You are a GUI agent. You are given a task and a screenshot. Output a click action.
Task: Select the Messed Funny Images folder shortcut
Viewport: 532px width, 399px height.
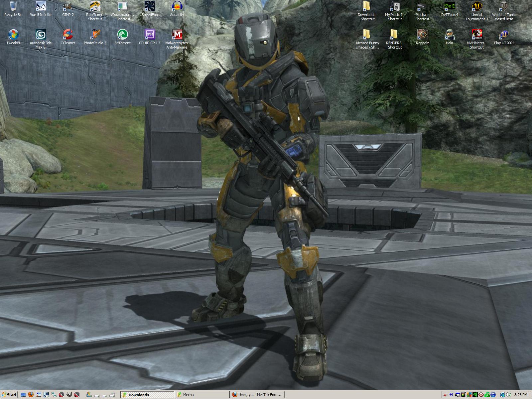(x=367, y=39)
